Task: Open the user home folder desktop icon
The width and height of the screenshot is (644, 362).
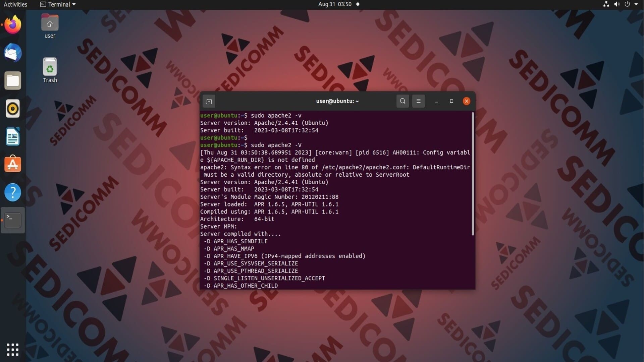Action: point(50,26)
